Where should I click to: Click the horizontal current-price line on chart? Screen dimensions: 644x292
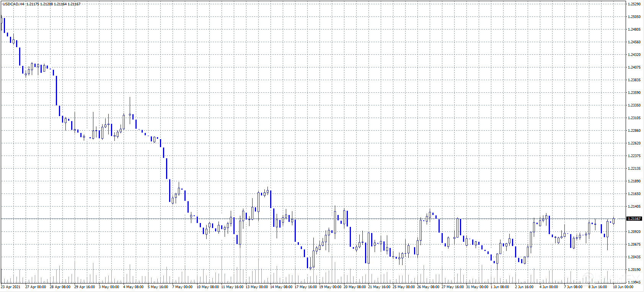(x=306, y=219)
